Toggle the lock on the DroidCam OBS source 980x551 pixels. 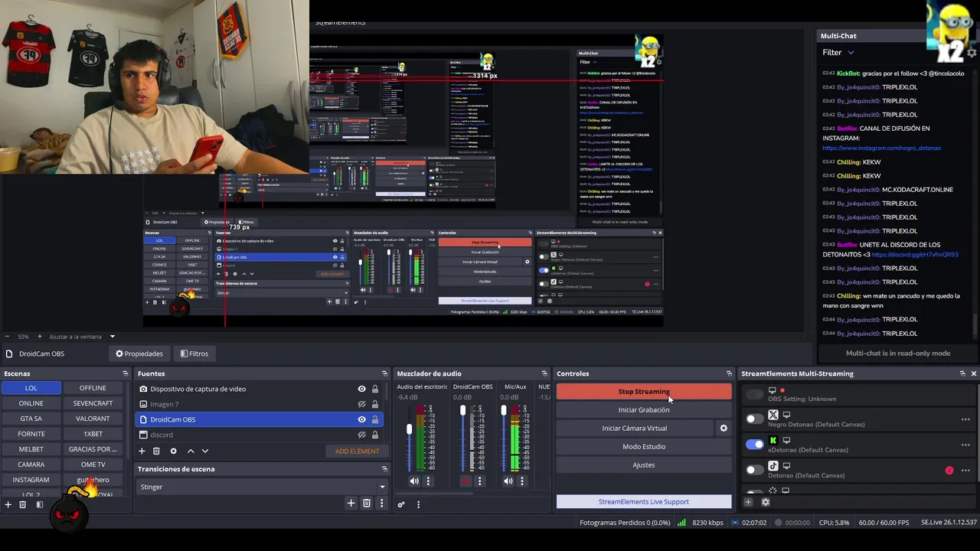[374, 419]
